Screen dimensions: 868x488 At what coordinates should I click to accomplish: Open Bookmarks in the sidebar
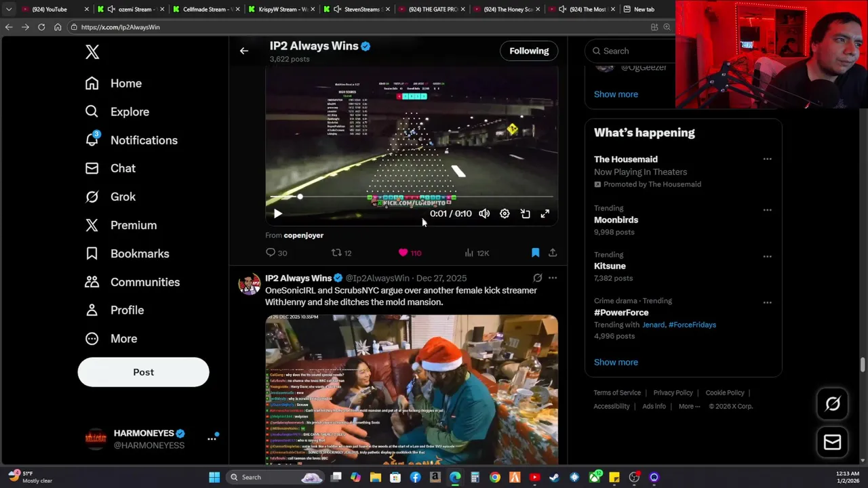(x=127, y=253)
